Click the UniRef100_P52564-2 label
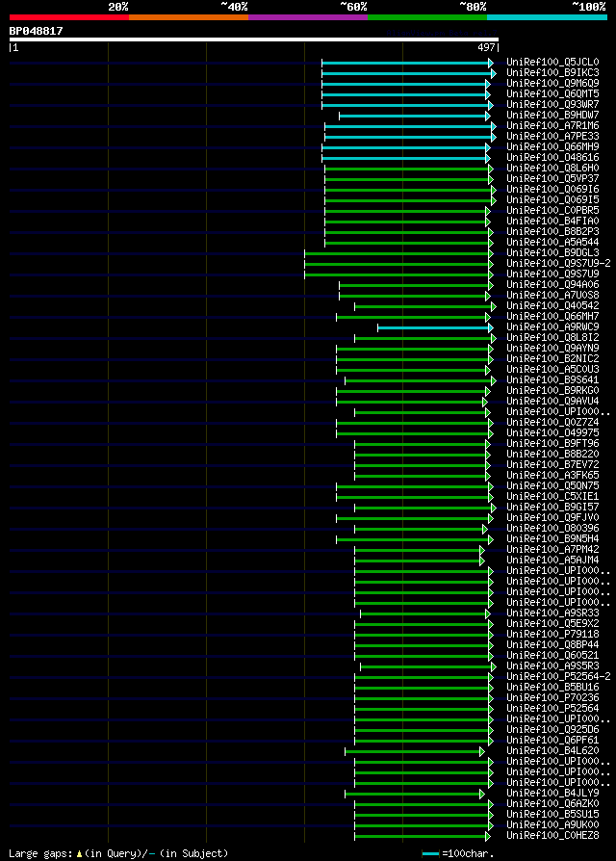 tap(558, 676)
